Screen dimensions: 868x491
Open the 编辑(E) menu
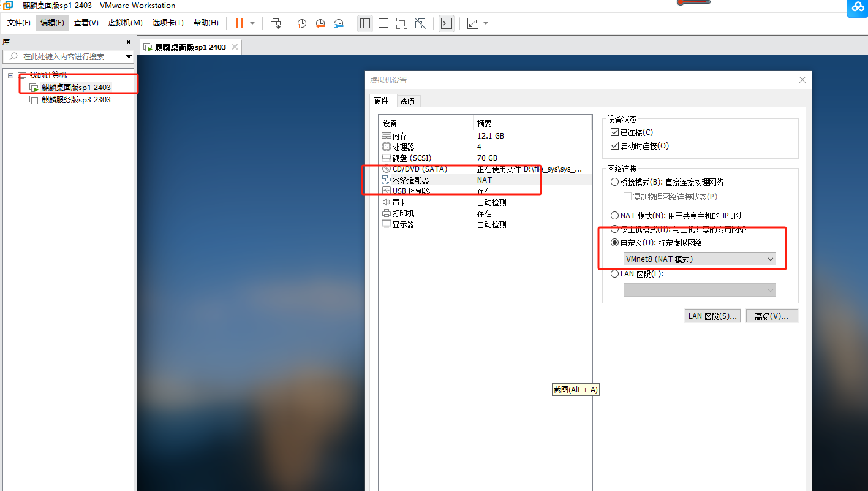52,23
